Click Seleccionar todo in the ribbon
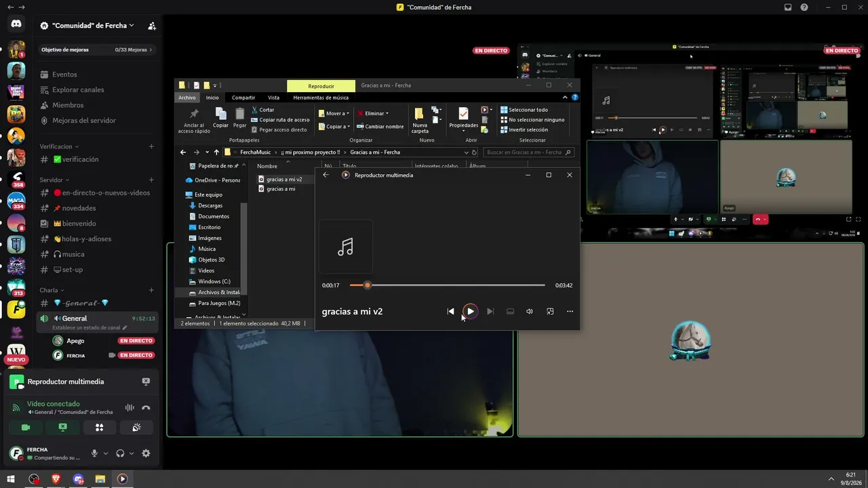The height and width of the screenshot is (488, 868). (524, 110)
